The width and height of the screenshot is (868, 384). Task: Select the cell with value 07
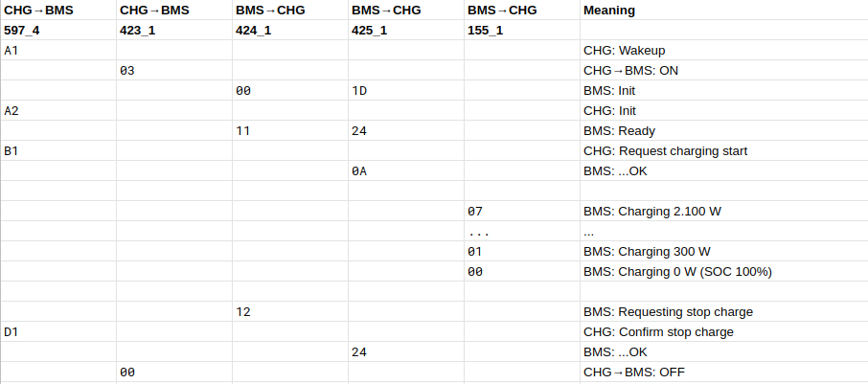coord(521,212)
